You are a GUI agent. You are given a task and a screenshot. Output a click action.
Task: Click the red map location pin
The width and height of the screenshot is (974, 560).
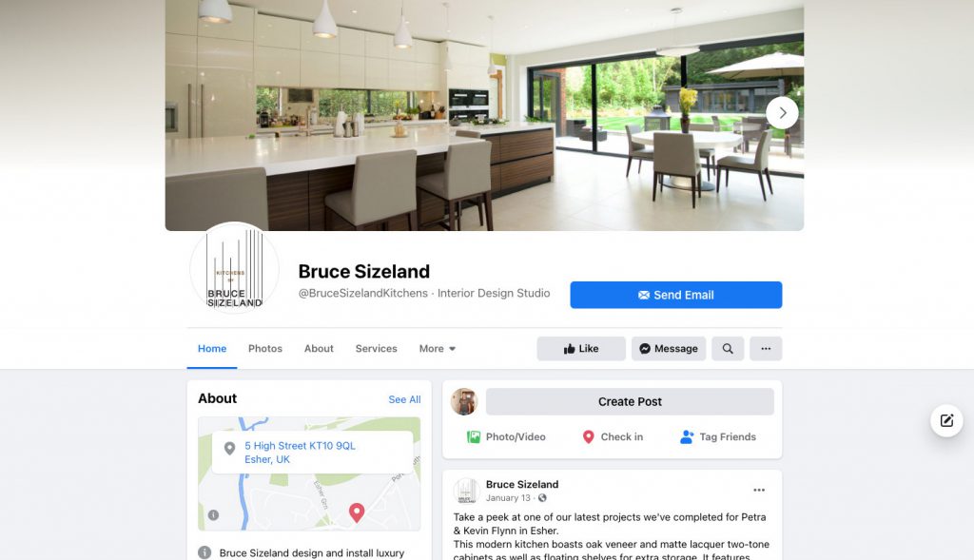coord(357,512)
